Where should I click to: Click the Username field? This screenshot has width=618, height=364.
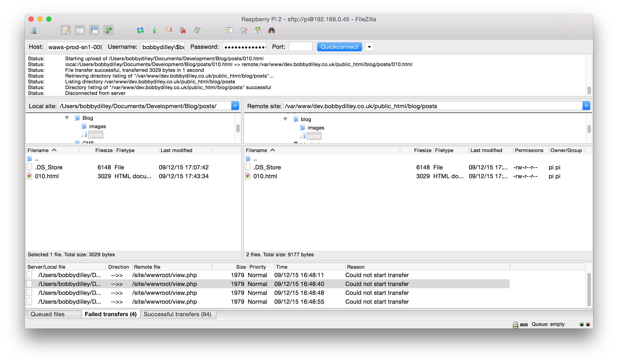coord(163,47)
